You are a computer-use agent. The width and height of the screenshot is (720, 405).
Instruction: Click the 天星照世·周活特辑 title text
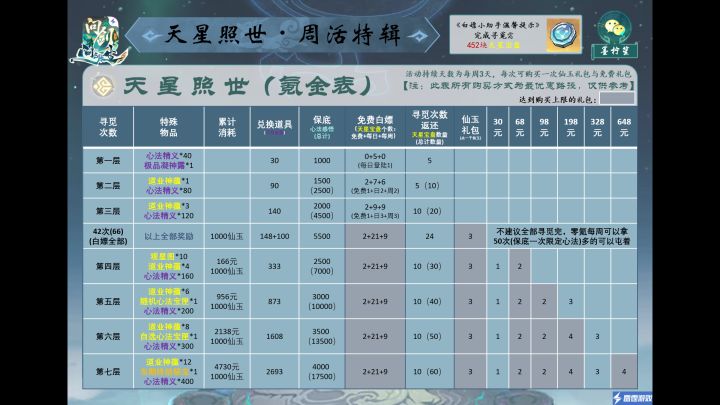(x=283, y=35)
